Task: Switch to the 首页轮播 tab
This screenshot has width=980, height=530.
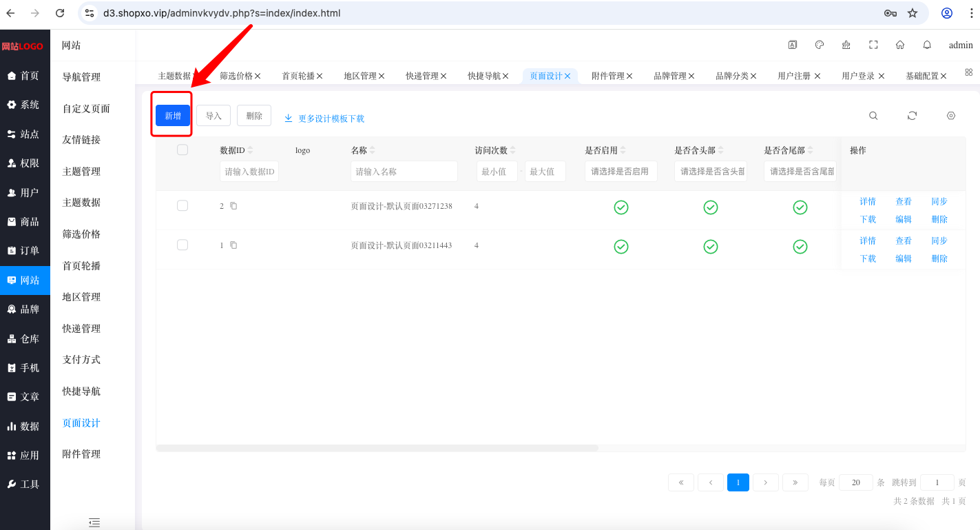Action: click(298, 76)
